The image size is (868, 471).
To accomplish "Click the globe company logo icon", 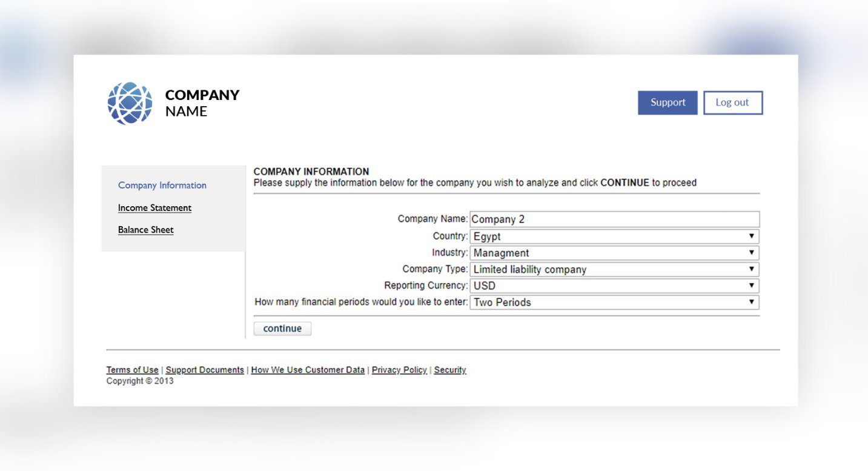I will [x=130, y=103].
